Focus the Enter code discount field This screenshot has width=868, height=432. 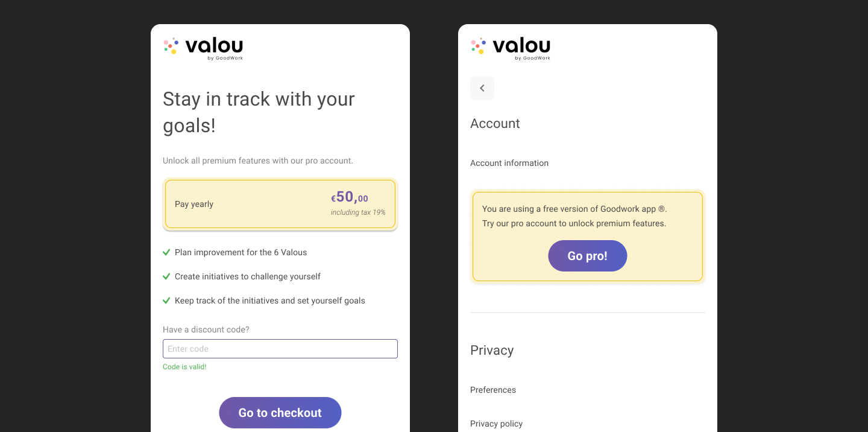pos(280,349)
